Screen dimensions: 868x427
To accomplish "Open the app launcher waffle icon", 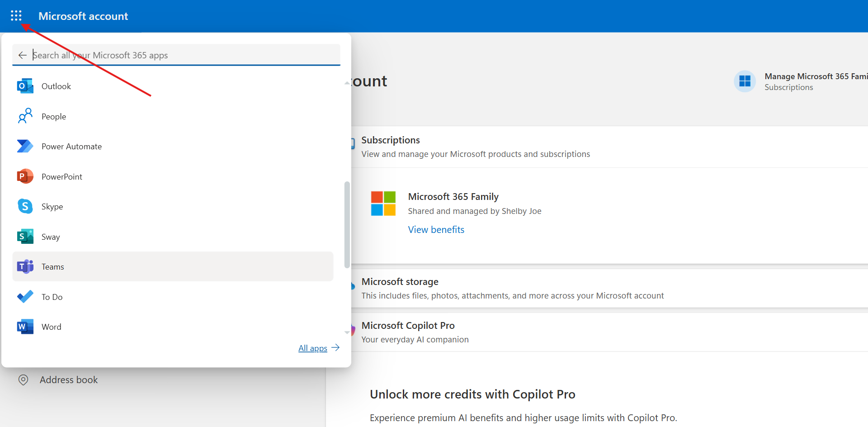I will pyautogui.click(x=16, y=16).
